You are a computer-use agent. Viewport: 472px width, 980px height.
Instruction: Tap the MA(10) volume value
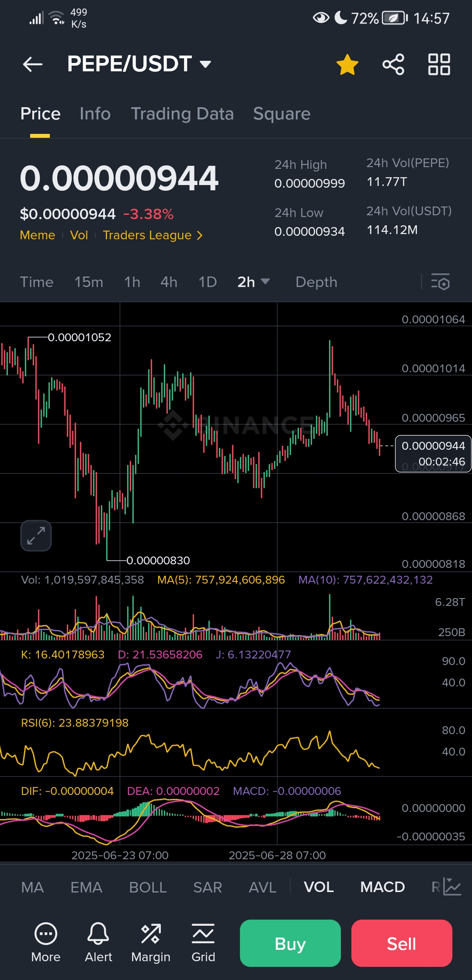365,580
